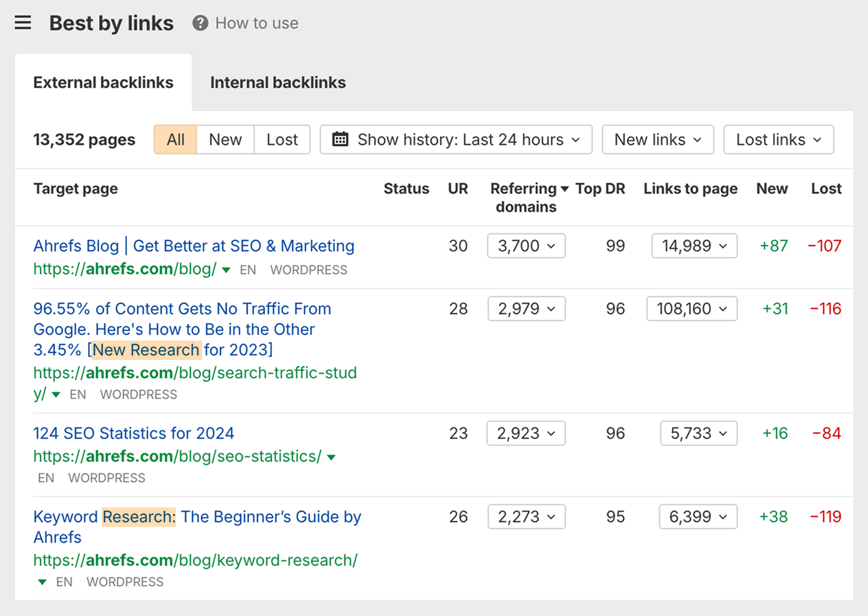The width and height of the screenshot is (868, 616).
Task: Select the 'All' backlinks filter
Action: (175, 139)
